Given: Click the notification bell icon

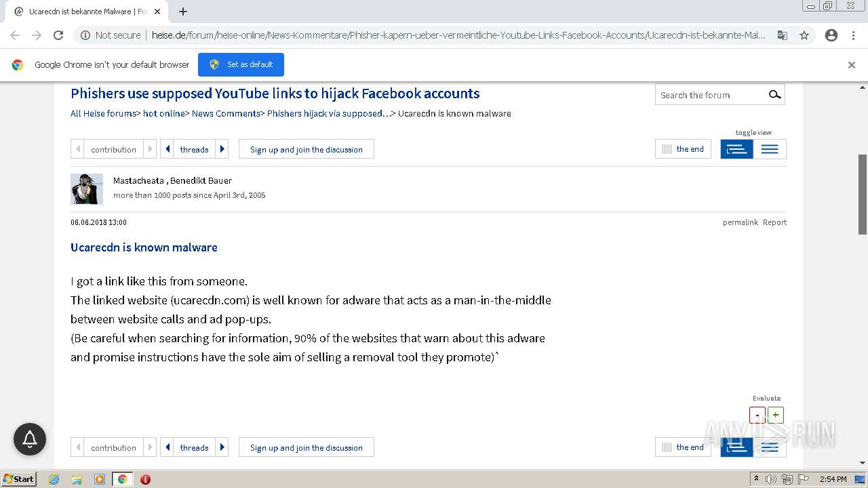Looking at the screenshot, I should tap(30, 439).
